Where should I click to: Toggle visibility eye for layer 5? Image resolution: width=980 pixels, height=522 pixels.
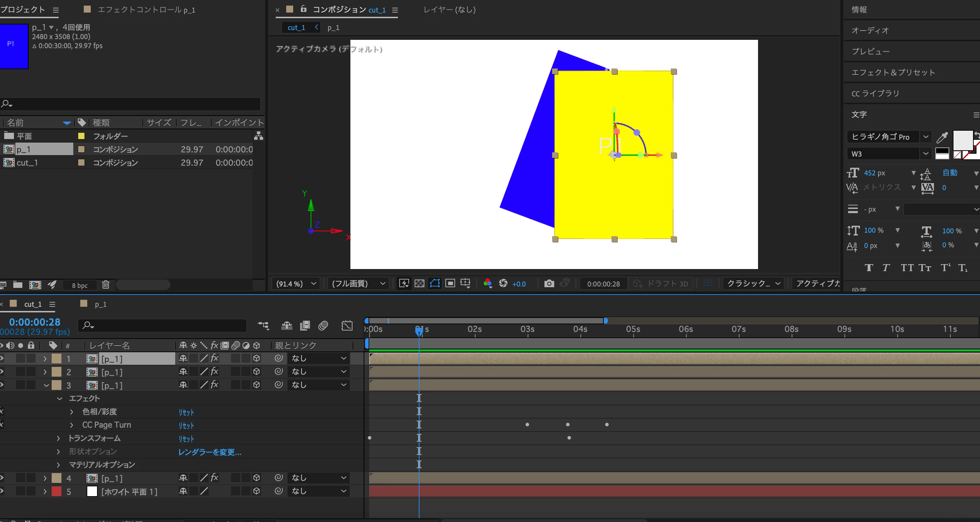coord(1,491)
